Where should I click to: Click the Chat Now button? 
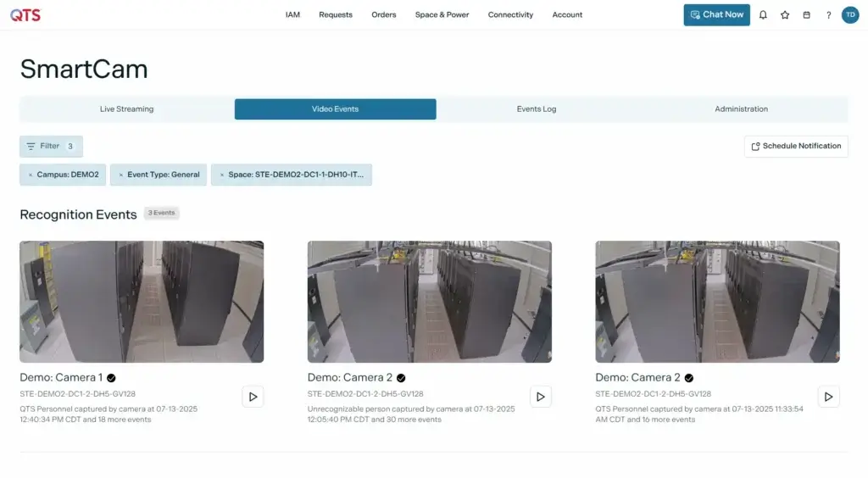click(716, 14)
